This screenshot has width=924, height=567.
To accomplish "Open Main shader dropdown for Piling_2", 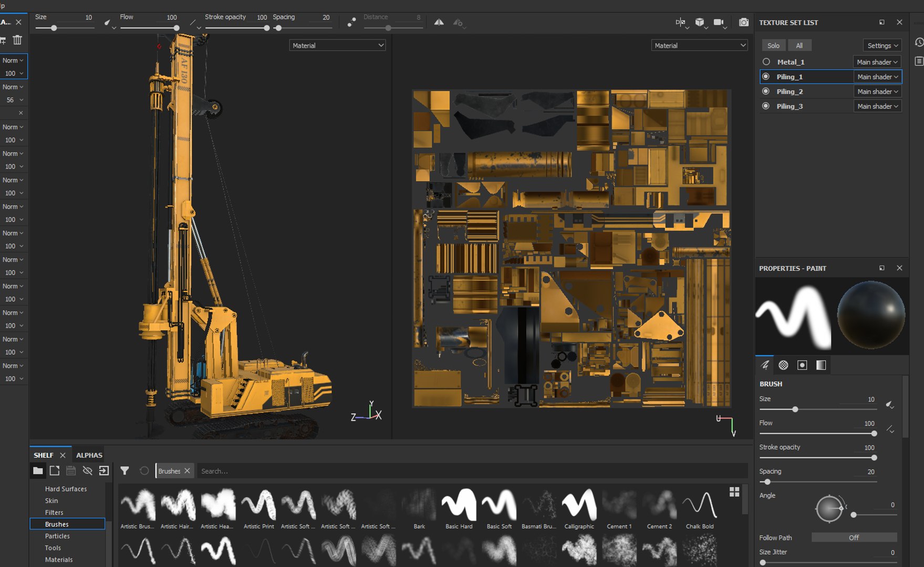I will (877, 91).
